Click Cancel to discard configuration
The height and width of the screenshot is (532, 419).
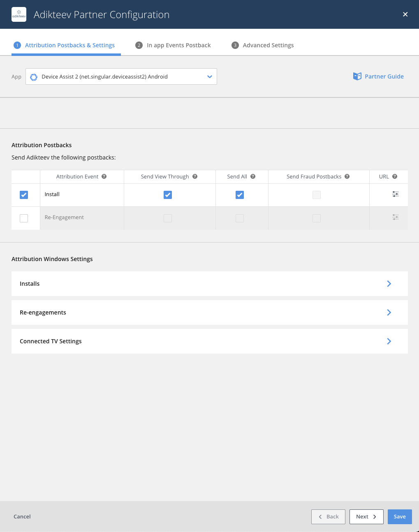22,517
